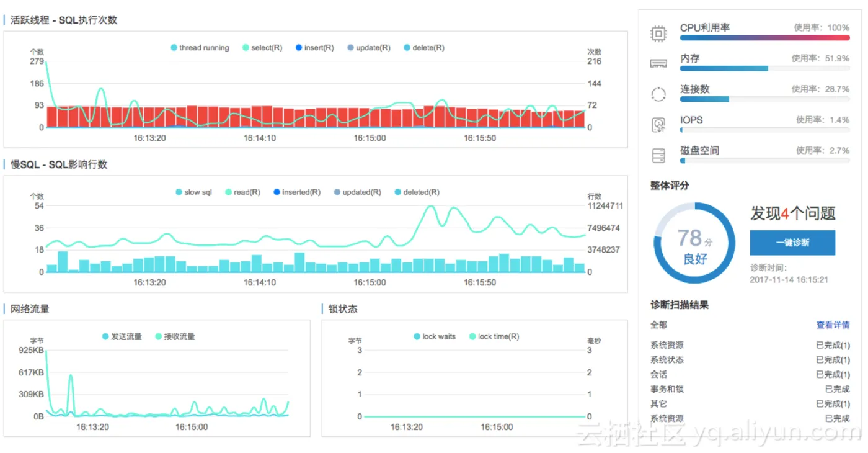The width and height of the screenshot is (868, 453).
Task: Toggle the select(R) legend series
Action: tap(262, 48)
